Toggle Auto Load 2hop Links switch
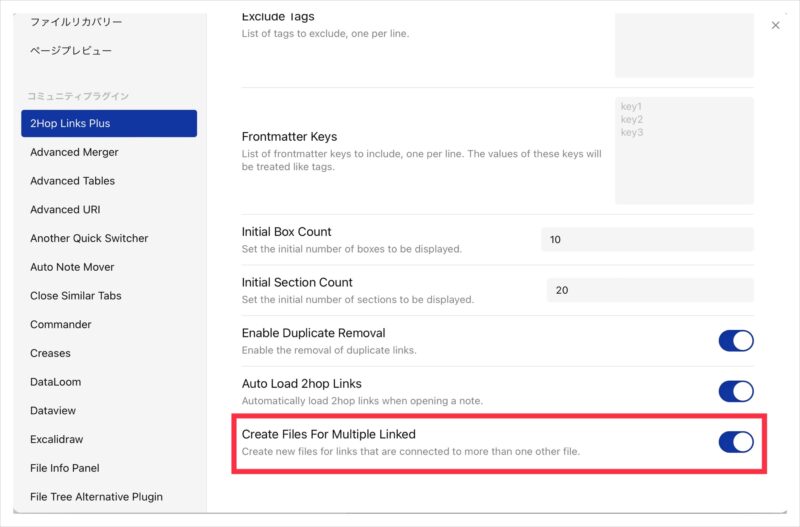This screenshot has height=527, width=800. 735,391
